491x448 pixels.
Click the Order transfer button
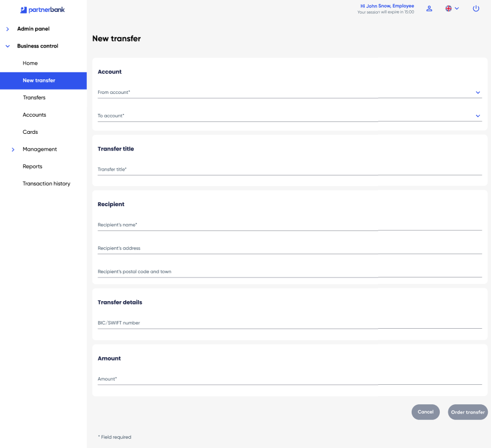click(x=467, y=412)
